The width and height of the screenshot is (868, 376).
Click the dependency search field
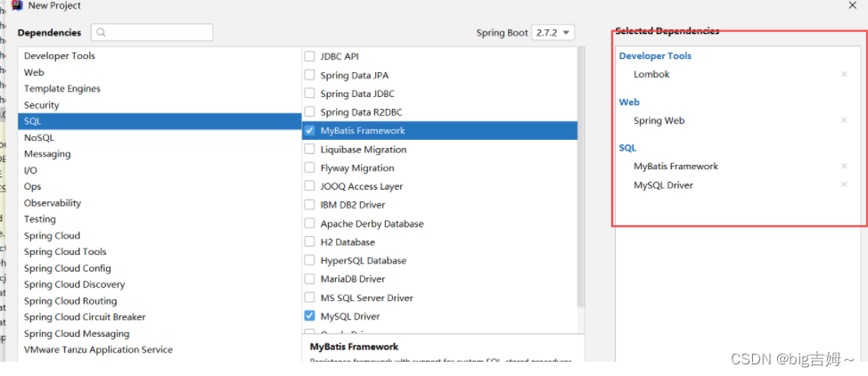pyautogui.click(x=152, y=33)
